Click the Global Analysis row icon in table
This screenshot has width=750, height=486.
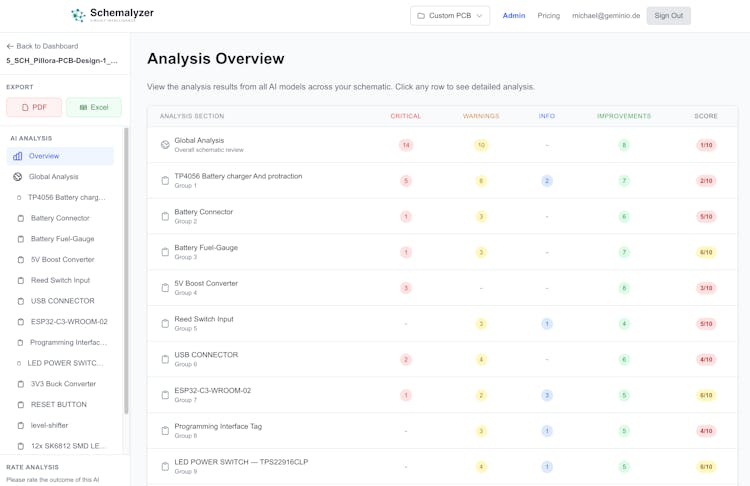165,145
